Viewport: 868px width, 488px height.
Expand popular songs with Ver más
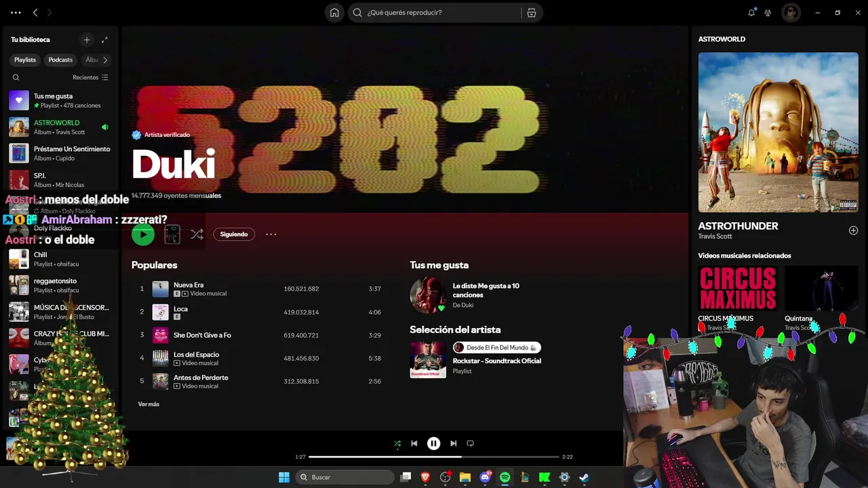click(x=149, y=404)
